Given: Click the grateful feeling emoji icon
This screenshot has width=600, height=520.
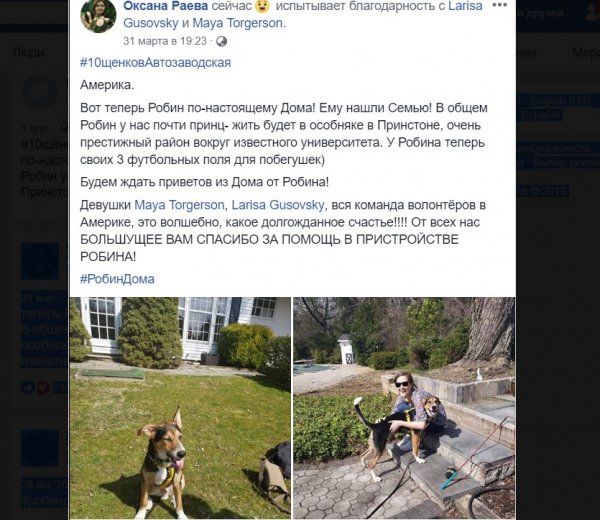Looking at the screenshot, I should point(262,6).
